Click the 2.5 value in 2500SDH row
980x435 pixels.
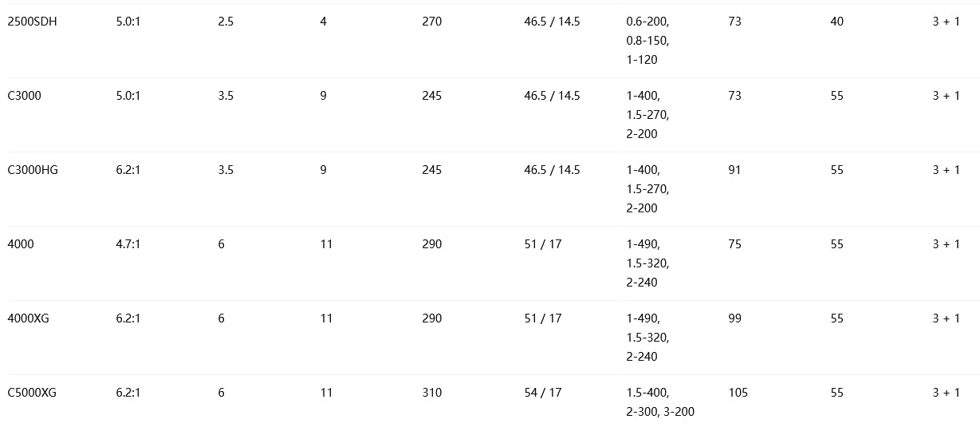pyautogui.click(x=226, y=22)
